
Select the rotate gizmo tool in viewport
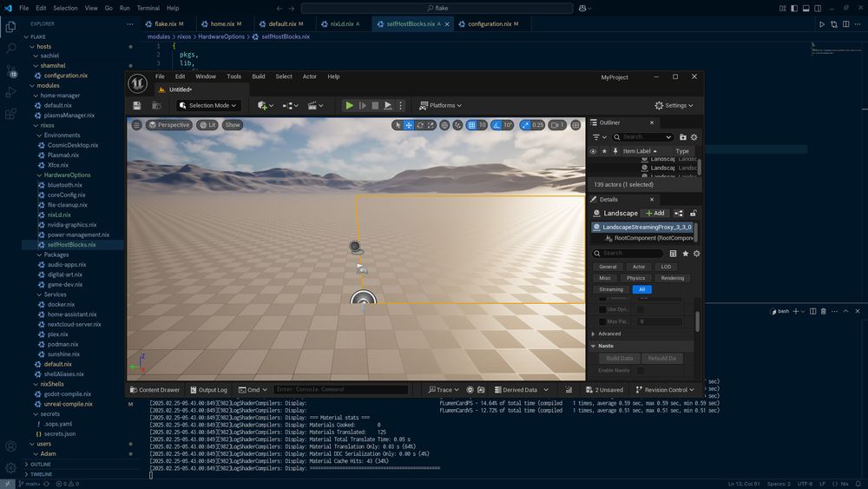420,125
